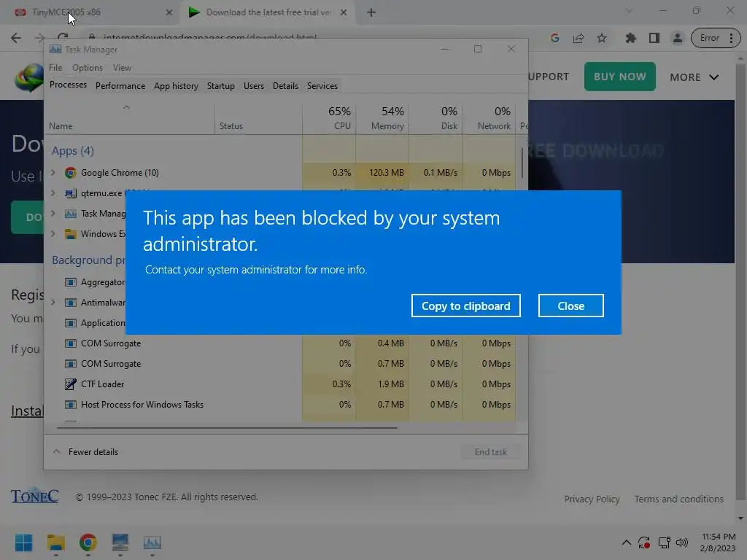Click Task Manager horizontal scrollbar
Viewport: 747px width, 560px height.
click(x=227, y=427)
